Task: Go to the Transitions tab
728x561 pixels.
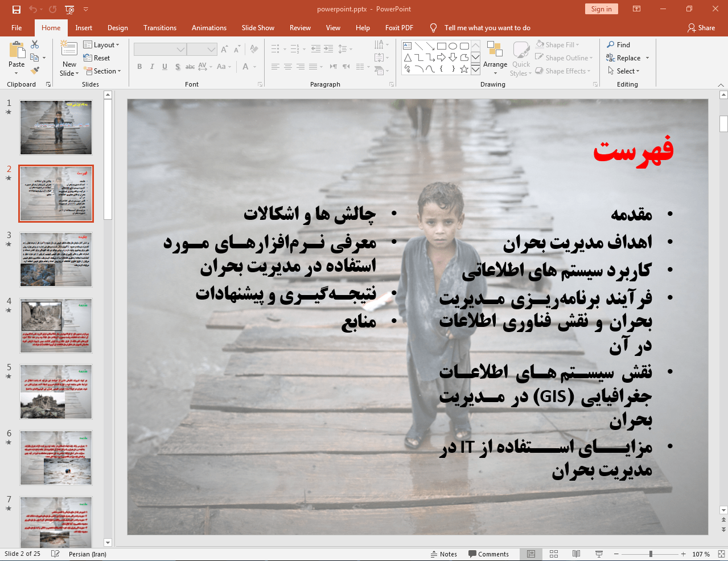Action: [x=160, y=28]
